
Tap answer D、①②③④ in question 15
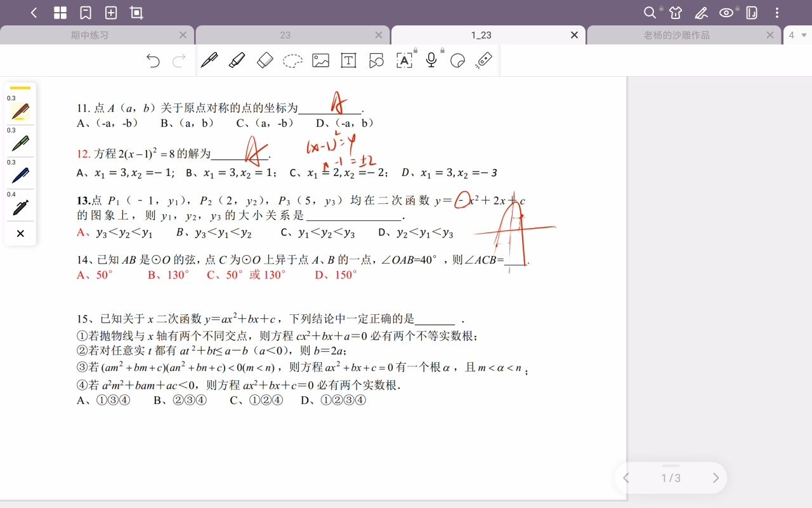point(334,400)
